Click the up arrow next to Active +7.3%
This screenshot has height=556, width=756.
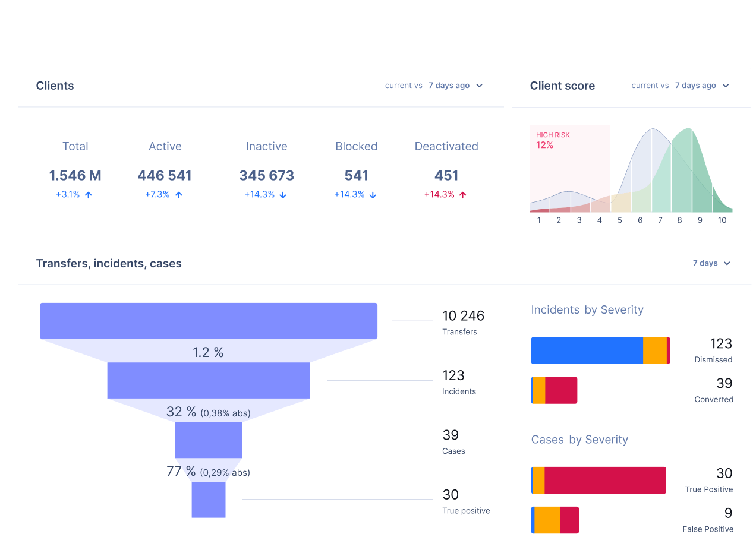[178, 194]
